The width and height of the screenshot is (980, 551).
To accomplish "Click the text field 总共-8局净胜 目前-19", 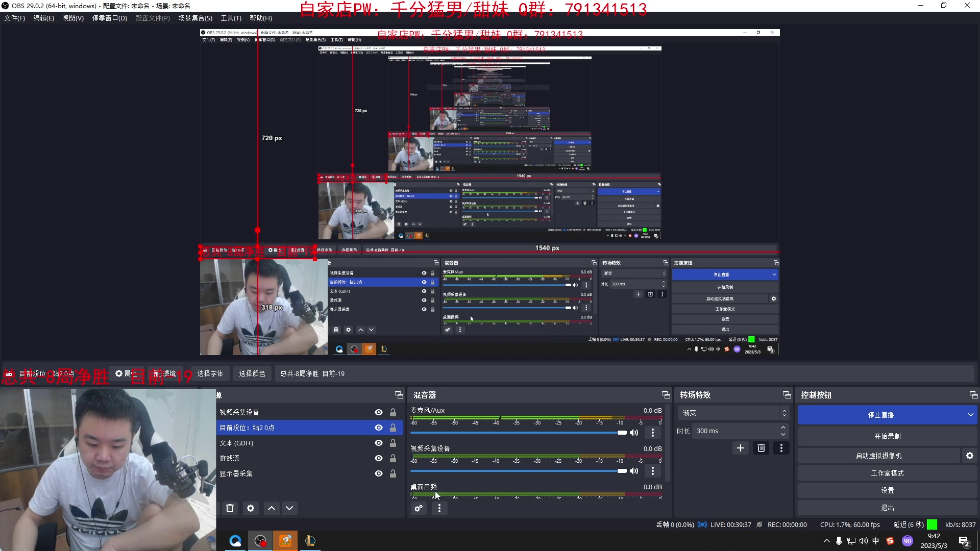I will tap(624, 373).
